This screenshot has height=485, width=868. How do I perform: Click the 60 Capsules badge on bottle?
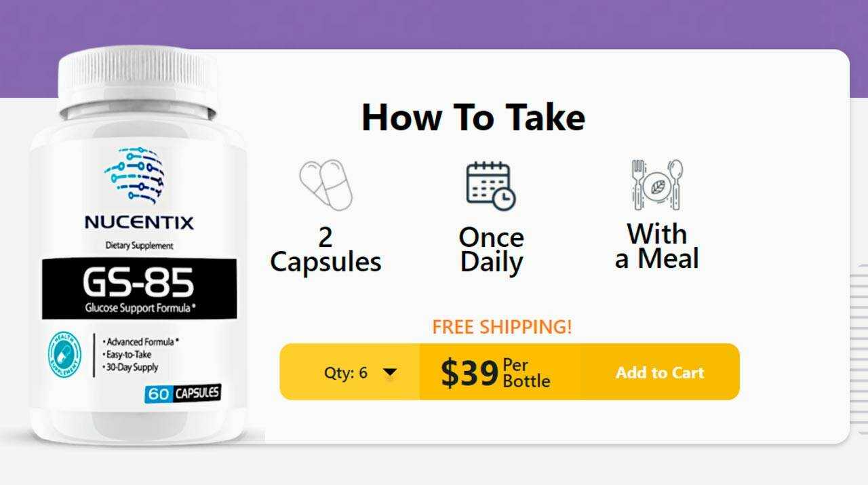pyautogui.click(x=183, y=393)
